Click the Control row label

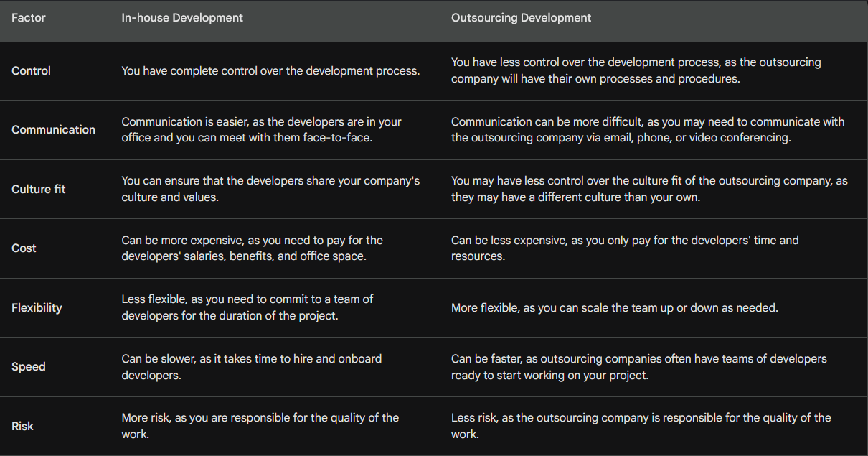tap(32, 71)
